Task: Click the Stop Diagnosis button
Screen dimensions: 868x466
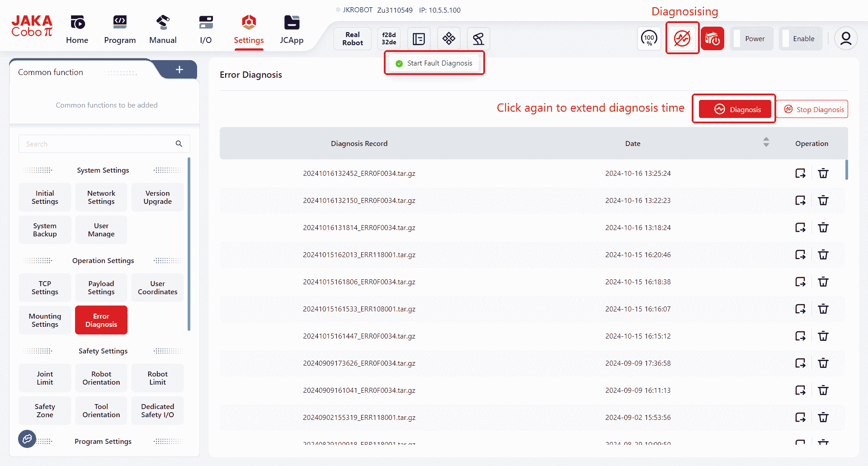Action: [814, 109]
